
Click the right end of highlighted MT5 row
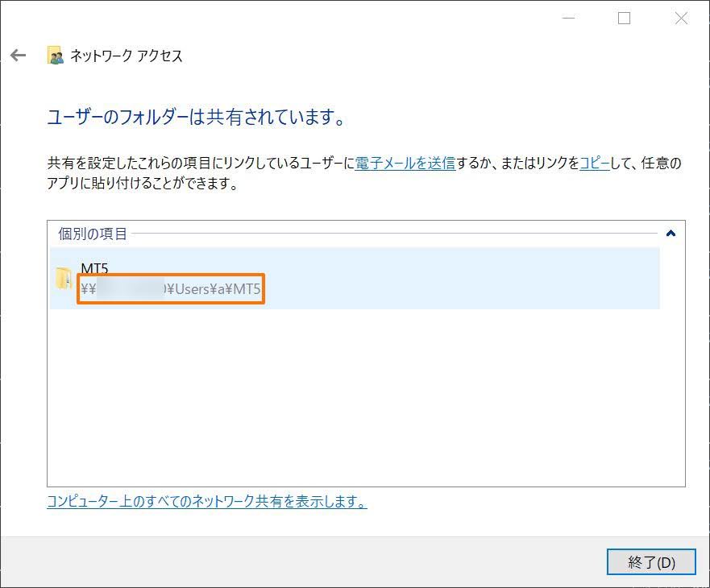tap(629, 278)
